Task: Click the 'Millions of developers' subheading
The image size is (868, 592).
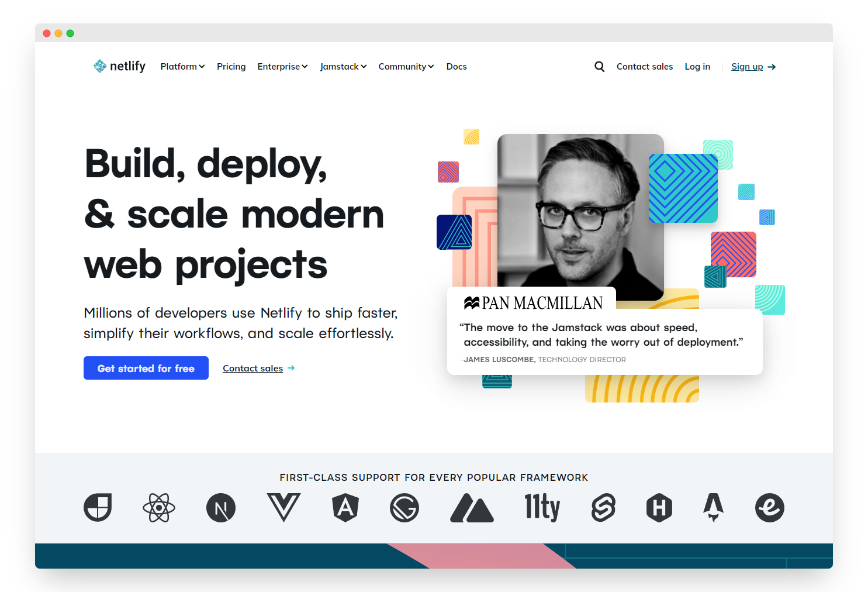Action: coord(241,323)
